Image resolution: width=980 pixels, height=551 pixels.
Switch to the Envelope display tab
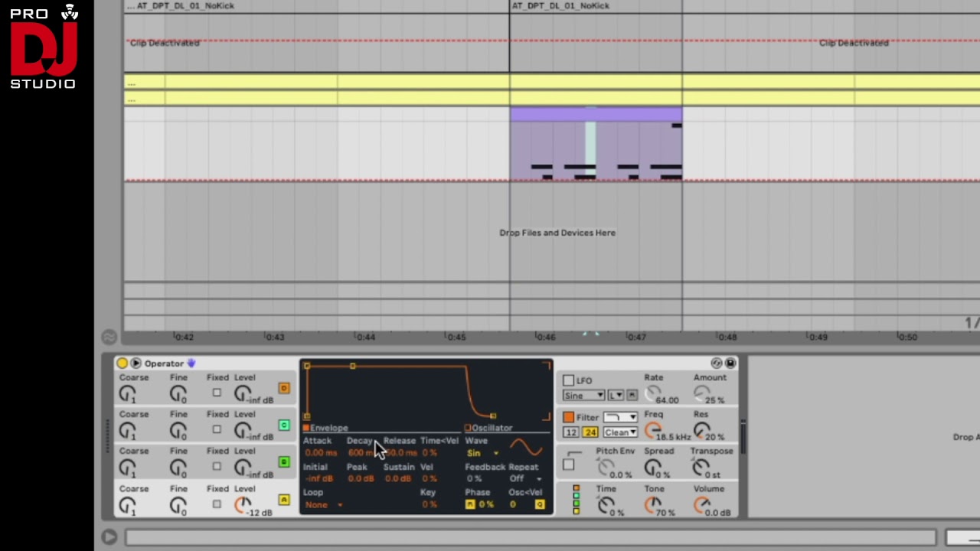(x=325, y=428)
